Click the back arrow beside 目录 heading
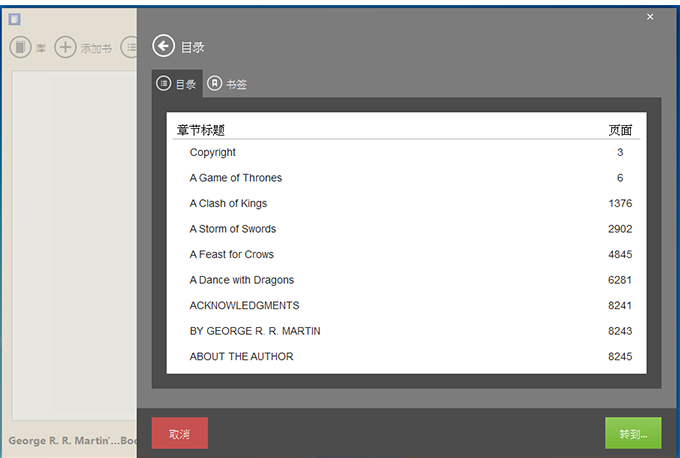The height and width of the screenshot is (458, 680). [x=163, y=46]
